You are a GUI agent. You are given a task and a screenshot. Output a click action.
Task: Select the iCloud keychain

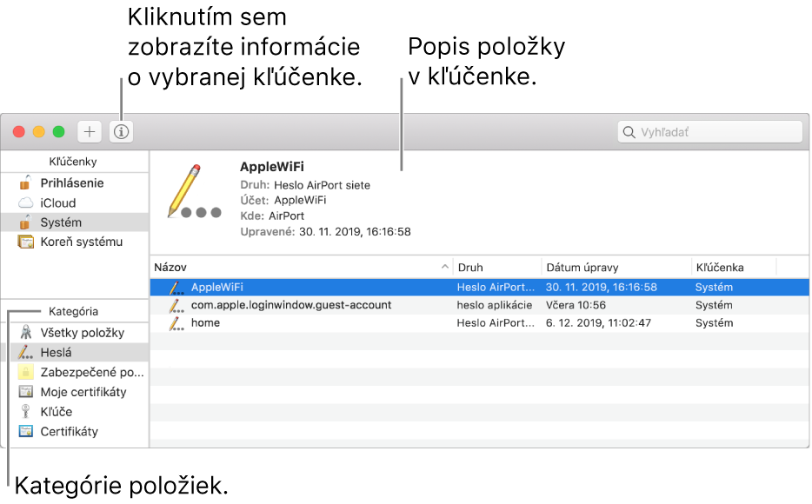(x=75, y=202)
